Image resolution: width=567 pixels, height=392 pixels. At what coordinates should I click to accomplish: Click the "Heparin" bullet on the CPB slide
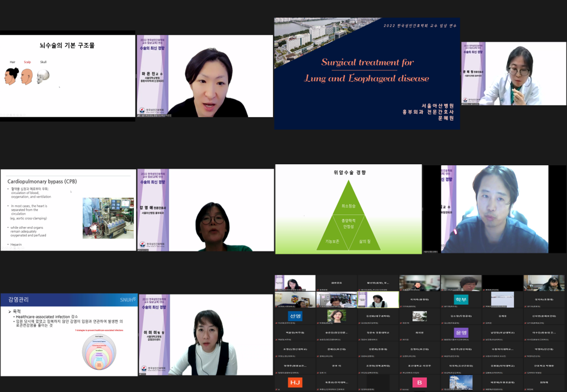pyautogui.click(x=16, y=244)
